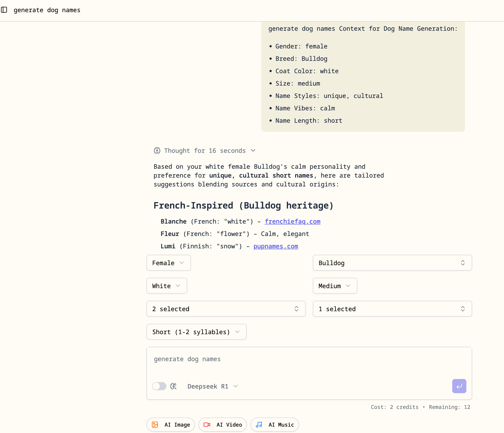The image size is (504, 433).
Task: Open the 1 selected name vibes selector
Action: click(x=392, y=309)
